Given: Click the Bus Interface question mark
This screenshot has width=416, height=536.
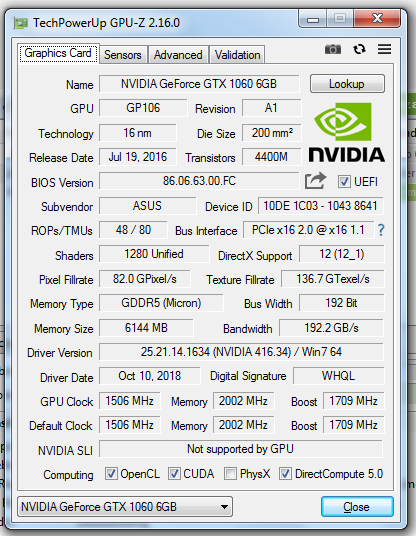Looking at the screenshot, I should pyautogui.click(x=381, y=230).
